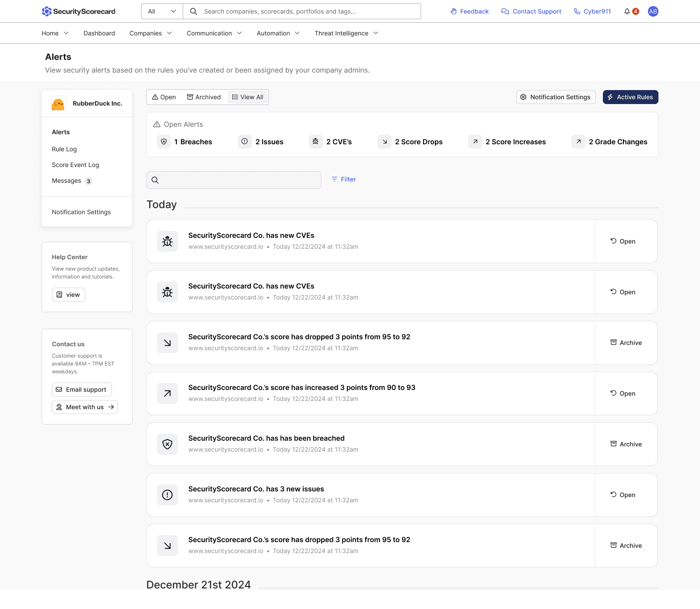Expand the Home menu
The image size is (700, 609).
(x=55, y=33)
